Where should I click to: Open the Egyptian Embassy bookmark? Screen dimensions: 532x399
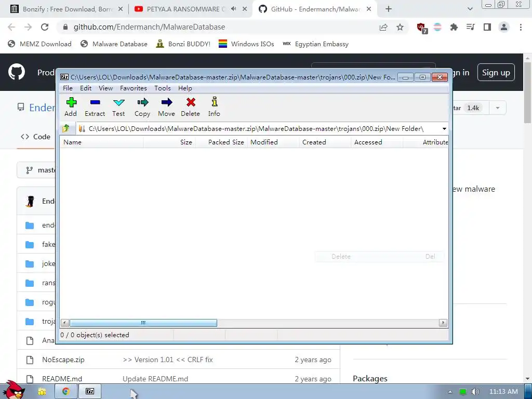point(315,44)
